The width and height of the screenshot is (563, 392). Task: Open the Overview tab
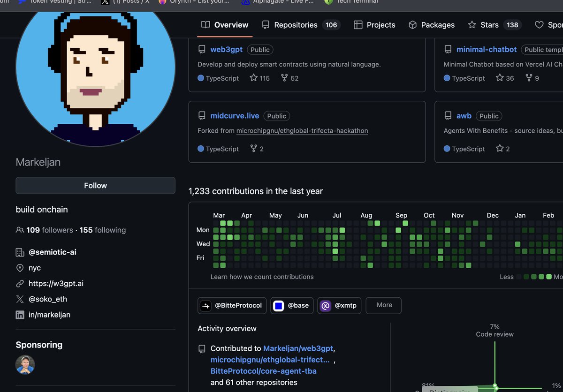(225, 25)
